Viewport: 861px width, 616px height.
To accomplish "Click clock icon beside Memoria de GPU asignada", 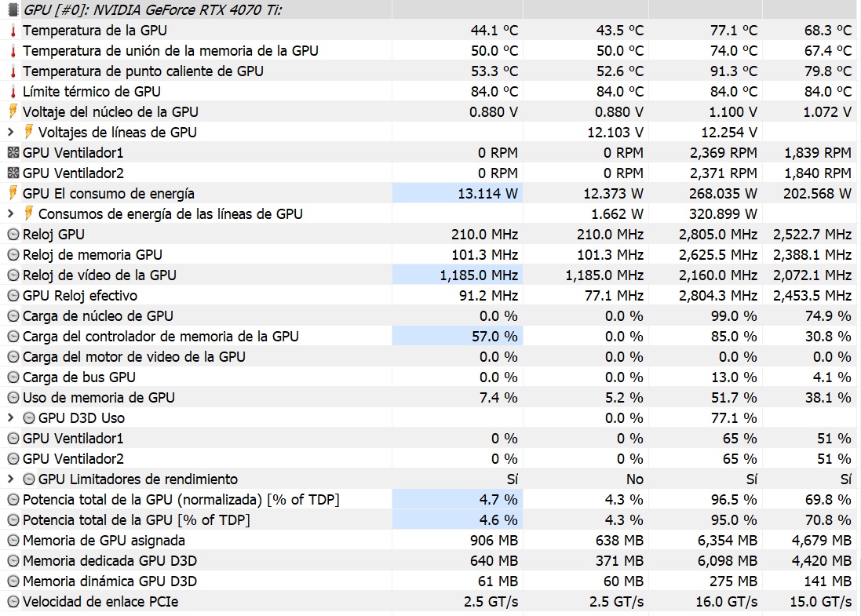I will click(13, 540).
